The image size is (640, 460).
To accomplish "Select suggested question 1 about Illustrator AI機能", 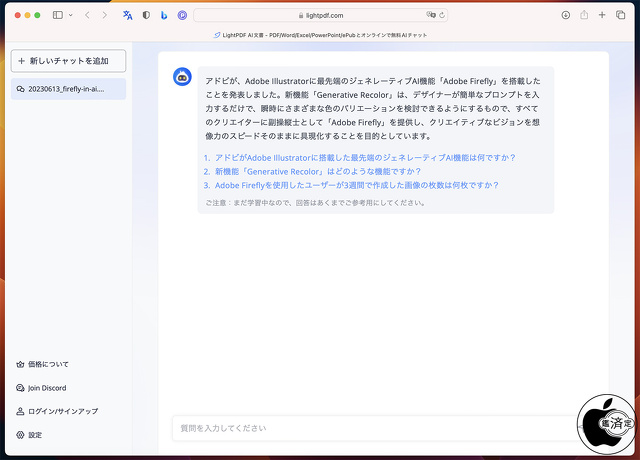I will tap(360, 158).
